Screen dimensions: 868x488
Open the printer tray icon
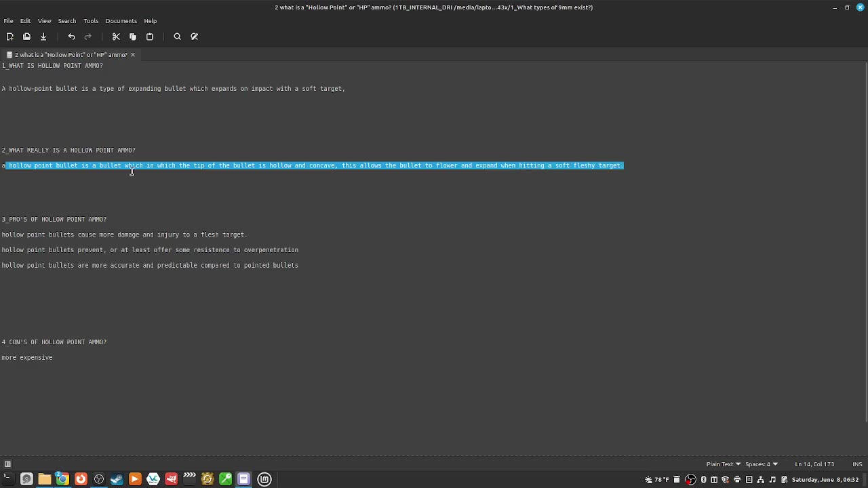point(737,480)
